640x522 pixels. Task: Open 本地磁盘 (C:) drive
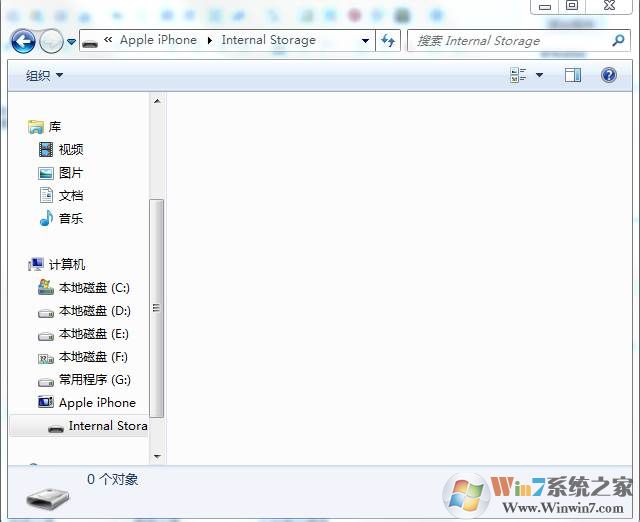[93, 287]
